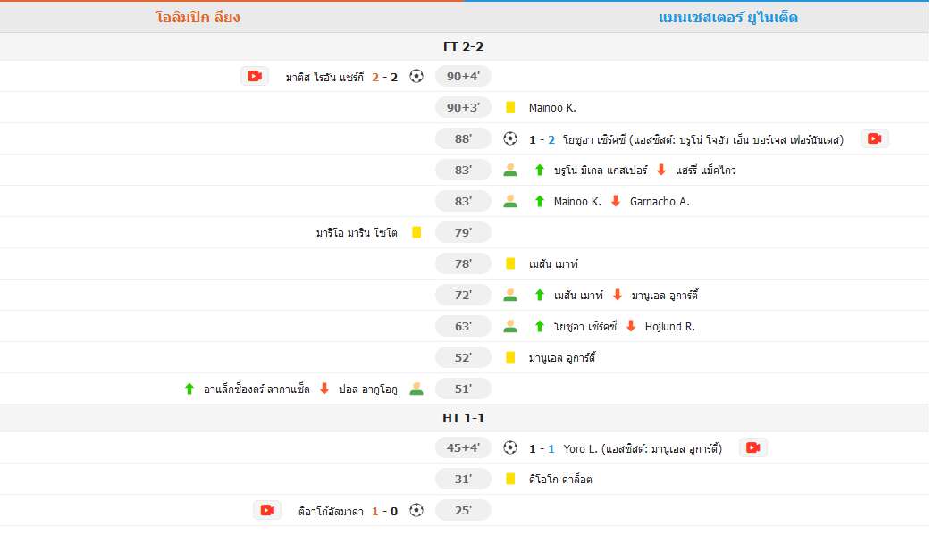Click อาแล็กซ็องดร์ ลากาแซ็ต in the 51' substitution
Viewport: 933px width, 560px height.
256,389
